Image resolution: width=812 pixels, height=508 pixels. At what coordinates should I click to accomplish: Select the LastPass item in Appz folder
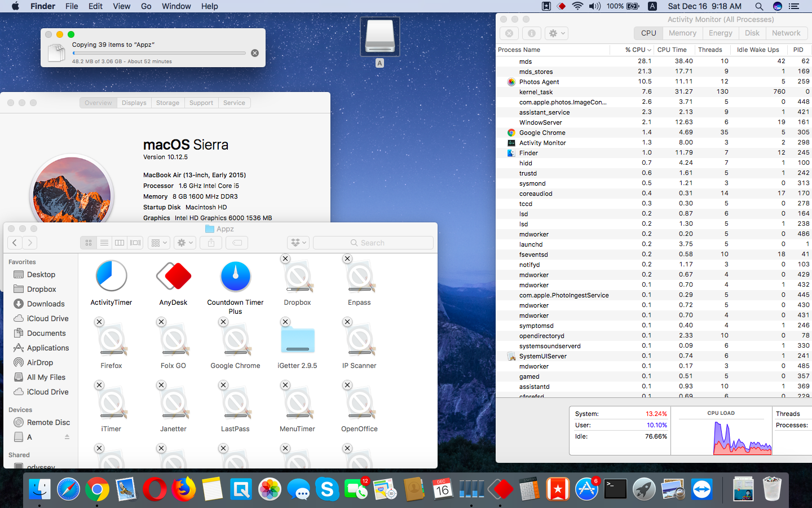coord(236,403)
